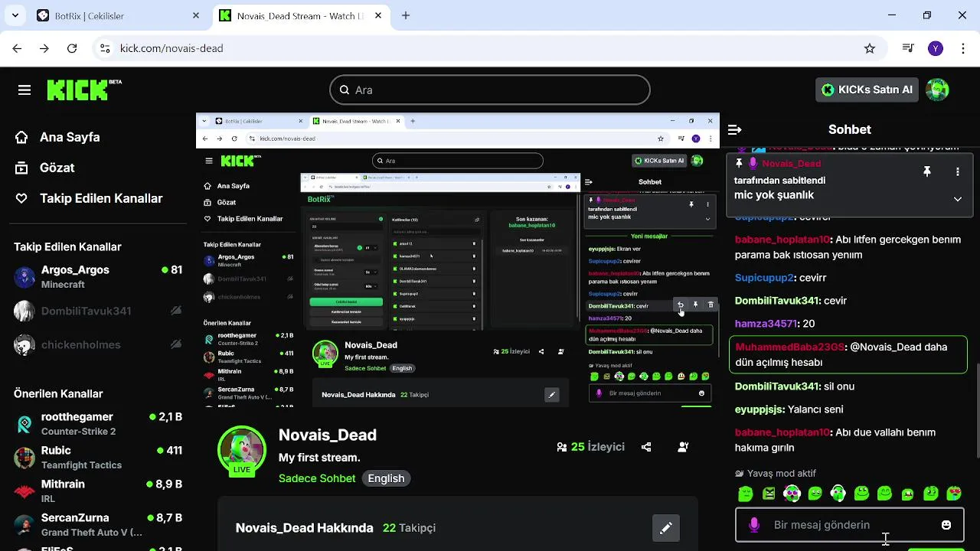Select the first quick emote in chat
980x551 pixels.
[745, 494]
